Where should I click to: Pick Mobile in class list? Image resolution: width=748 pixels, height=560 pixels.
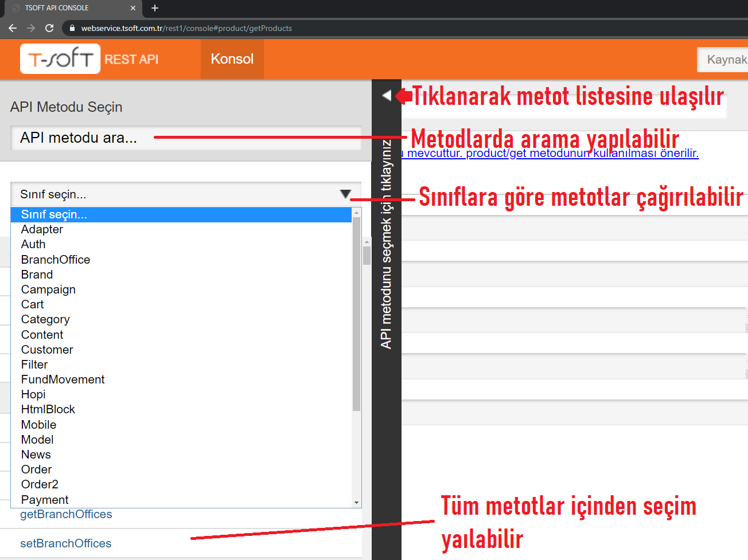tap(181, 425)
